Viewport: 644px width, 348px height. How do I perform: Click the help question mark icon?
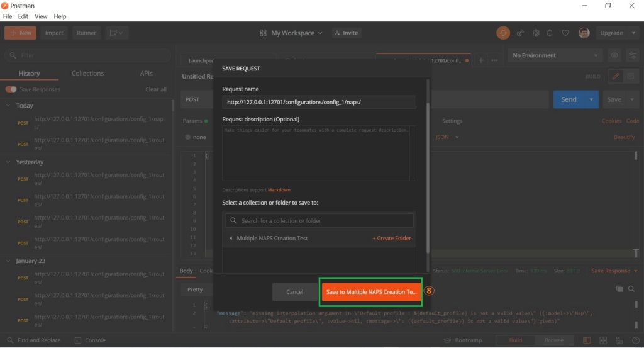636,340
